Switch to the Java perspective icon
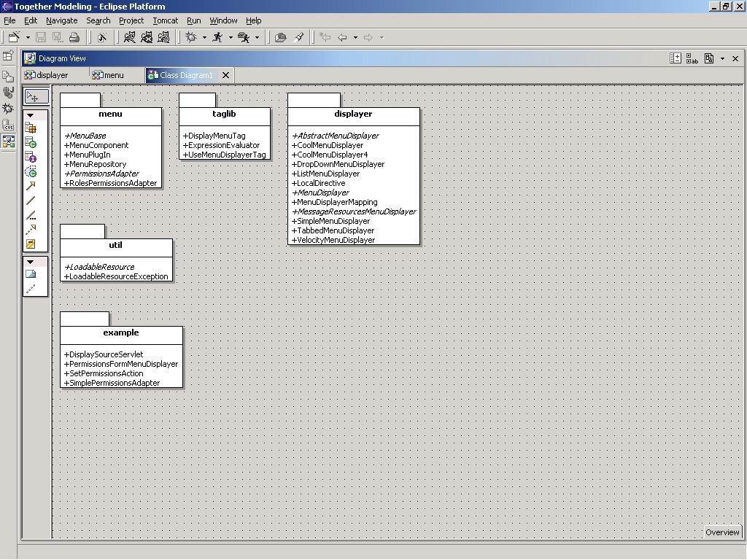The height and width of the screenshot is (560, 747). tap(8, 93)
